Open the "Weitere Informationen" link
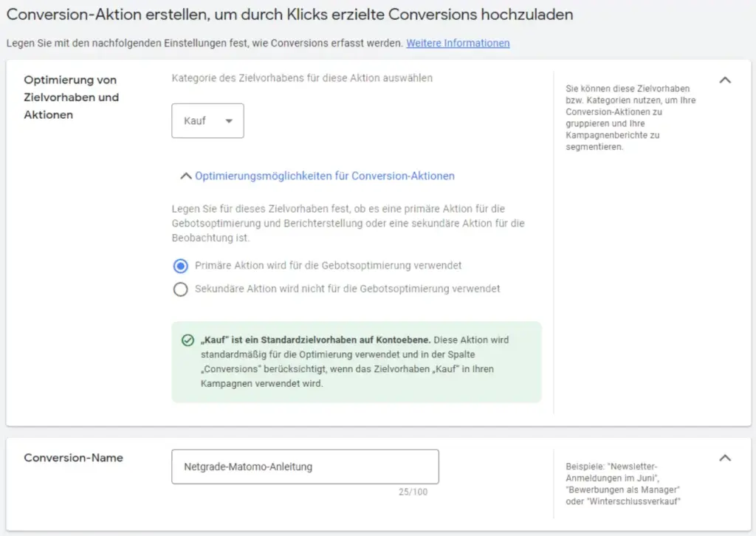The height and width of the screenshot is (536, 756). (x=458, y=43)
